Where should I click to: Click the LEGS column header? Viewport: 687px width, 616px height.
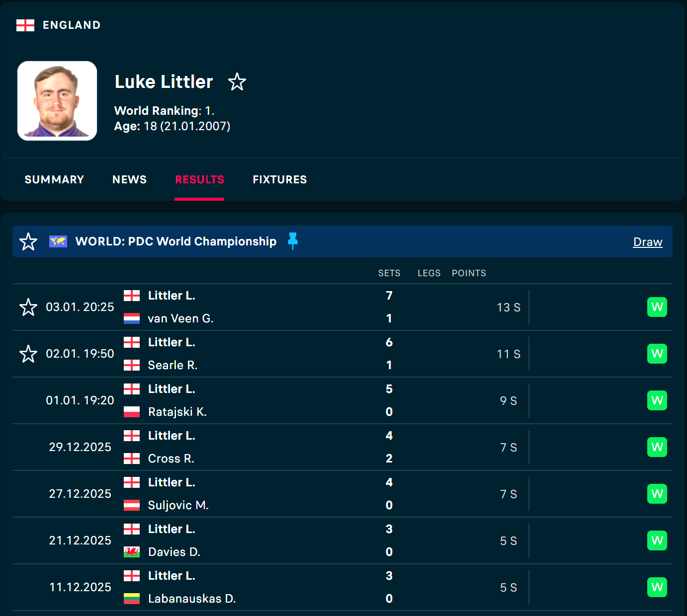click(x=429, y=273)
